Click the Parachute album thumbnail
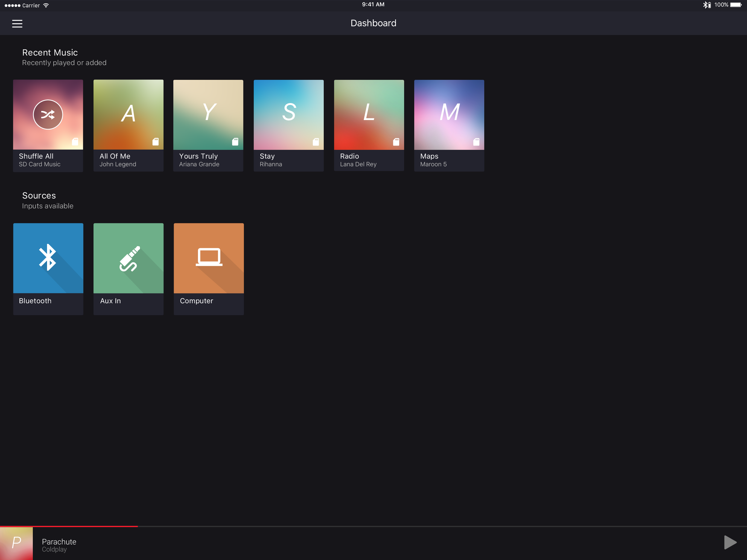This screenshot has height=560, width=747. [16, 543]
